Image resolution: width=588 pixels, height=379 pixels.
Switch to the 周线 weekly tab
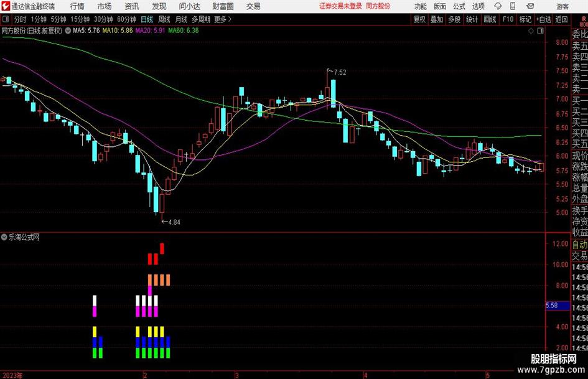pyautogui.click(x=164, y=19)
